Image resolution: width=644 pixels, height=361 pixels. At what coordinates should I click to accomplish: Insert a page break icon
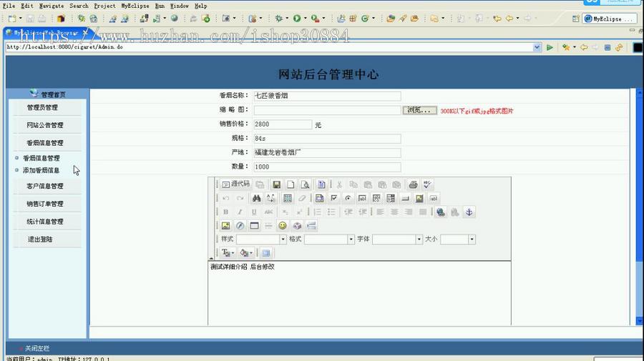coord(311,226)
